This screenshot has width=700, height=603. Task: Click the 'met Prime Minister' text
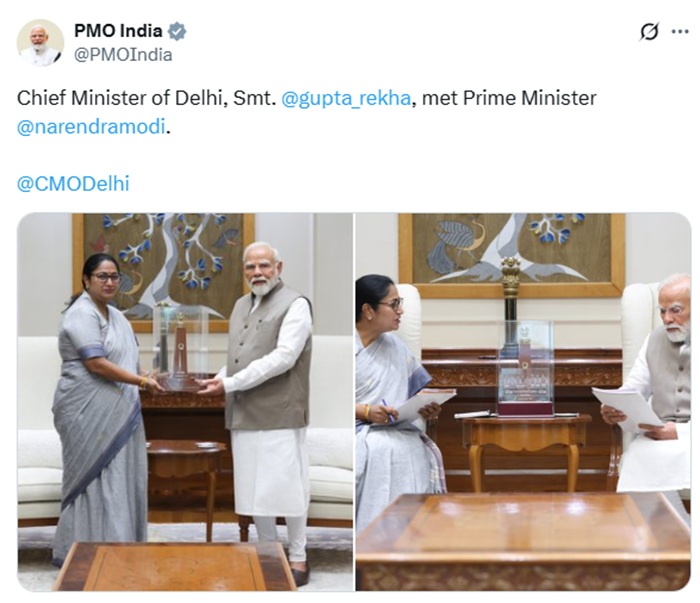tap(509, 98)
